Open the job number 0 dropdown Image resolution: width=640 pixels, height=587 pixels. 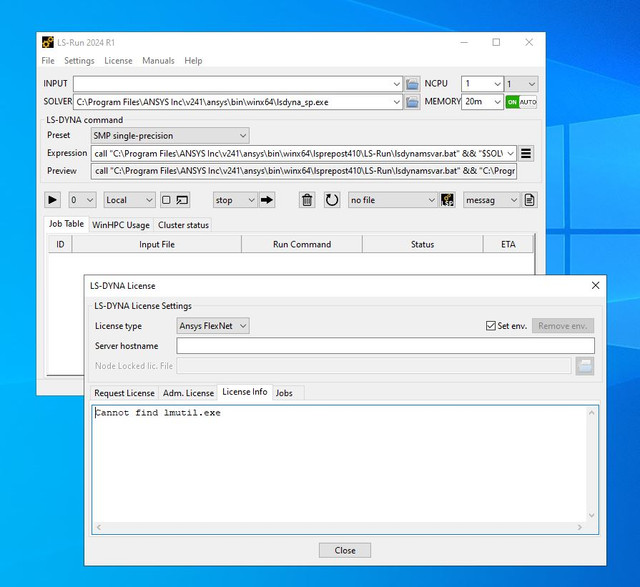(82, 200)
